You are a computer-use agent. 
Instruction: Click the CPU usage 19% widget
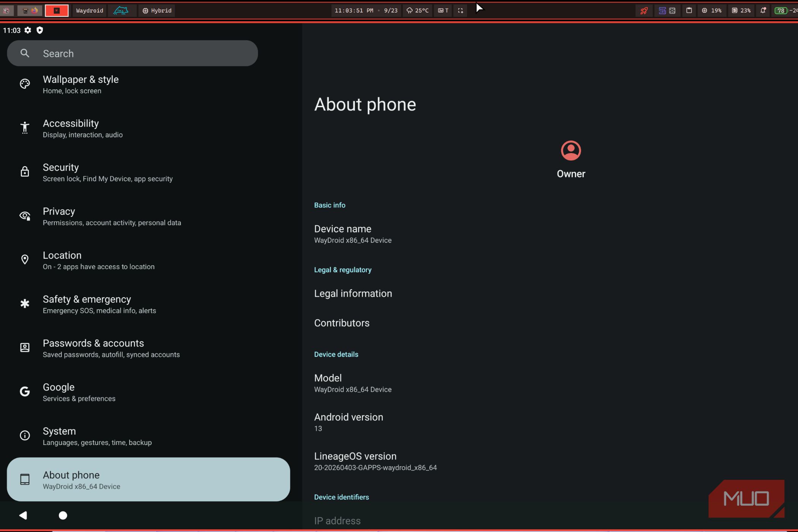point(711,11)
